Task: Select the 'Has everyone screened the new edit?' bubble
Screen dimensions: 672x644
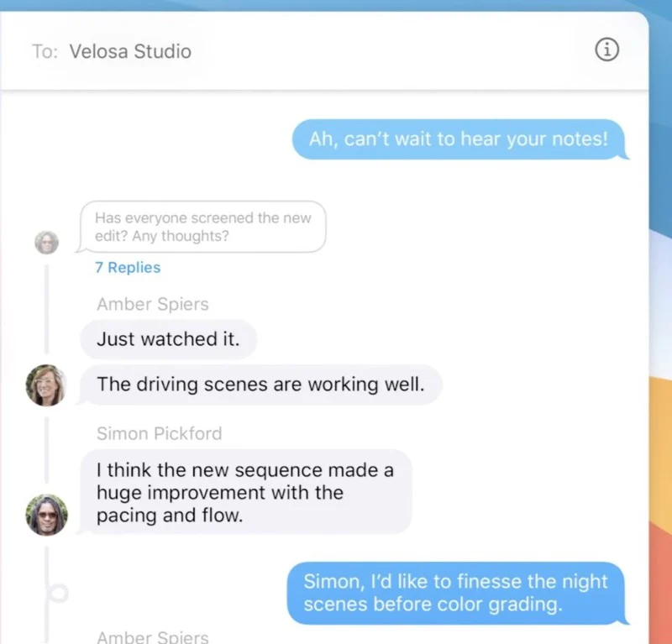Action: pyautogui.click(x=202, y=227)
